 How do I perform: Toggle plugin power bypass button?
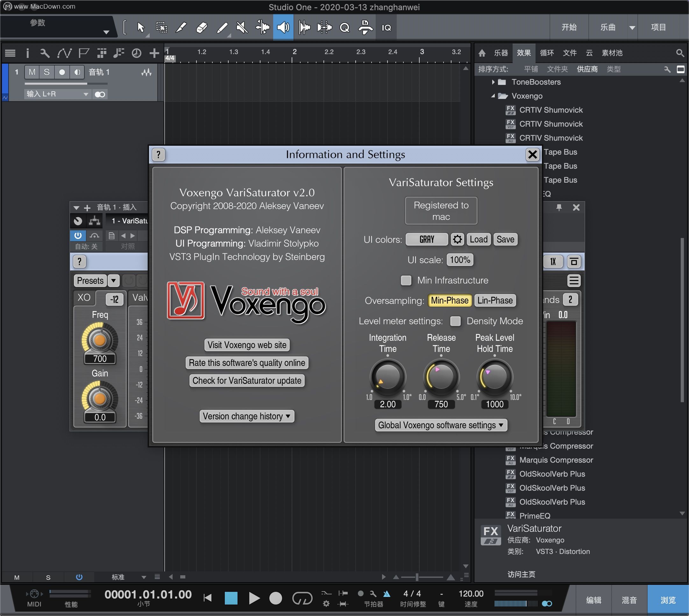click(78, 235)
